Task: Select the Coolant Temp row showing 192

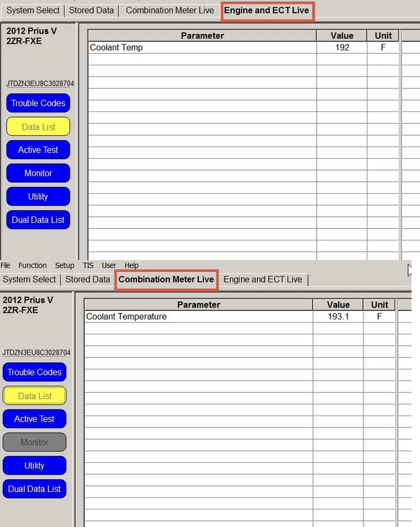Action: pos(202,48)
